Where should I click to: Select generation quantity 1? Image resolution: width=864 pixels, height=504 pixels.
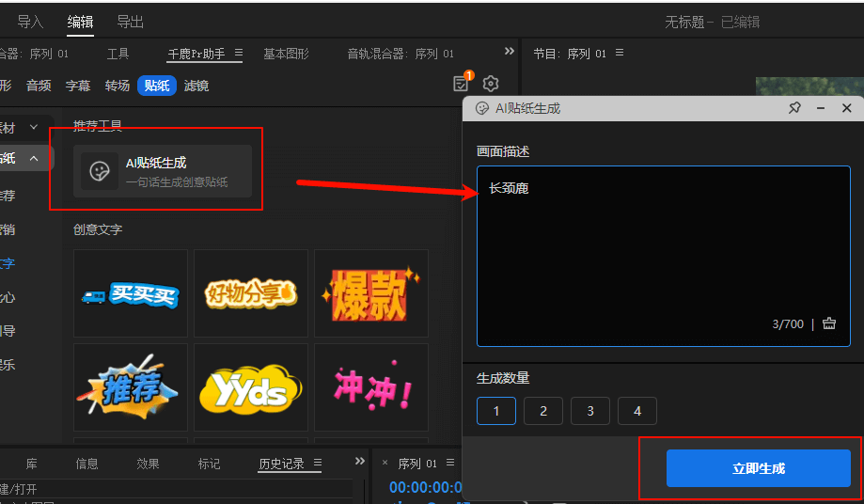coord(495,411)
